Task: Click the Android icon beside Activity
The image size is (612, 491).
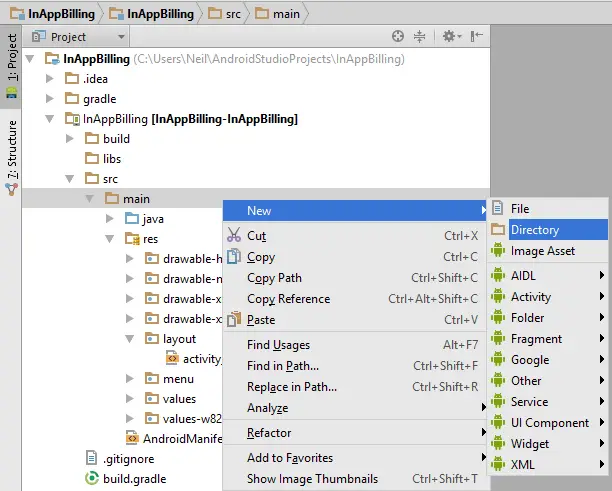Action: 498,296
